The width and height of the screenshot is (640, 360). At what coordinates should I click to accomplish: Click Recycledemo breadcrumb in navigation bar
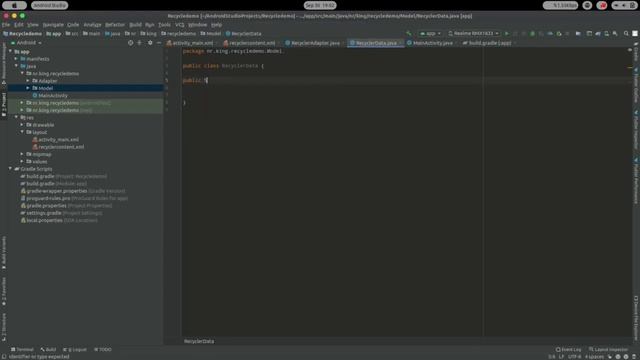click(22, 33)
